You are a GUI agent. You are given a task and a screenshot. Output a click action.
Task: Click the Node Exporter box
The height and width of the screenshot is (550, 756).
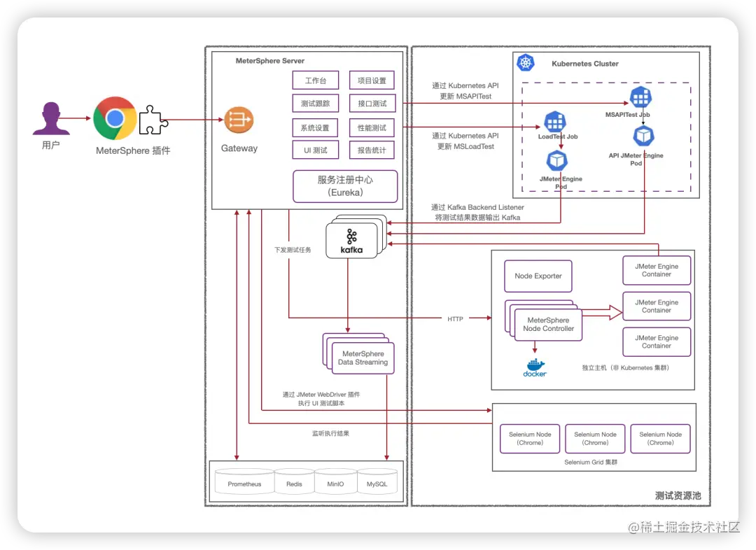538,276
